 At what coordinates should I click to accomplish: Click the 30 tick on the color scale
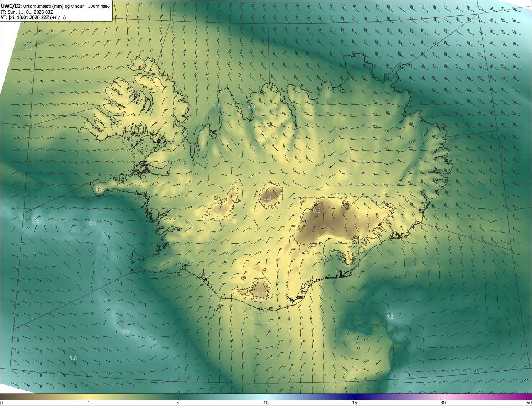tap(443, 403)
